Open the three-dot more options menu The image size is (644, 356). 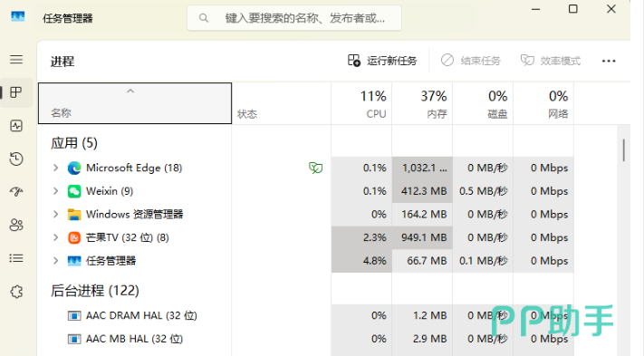click(x=609, y=61)
